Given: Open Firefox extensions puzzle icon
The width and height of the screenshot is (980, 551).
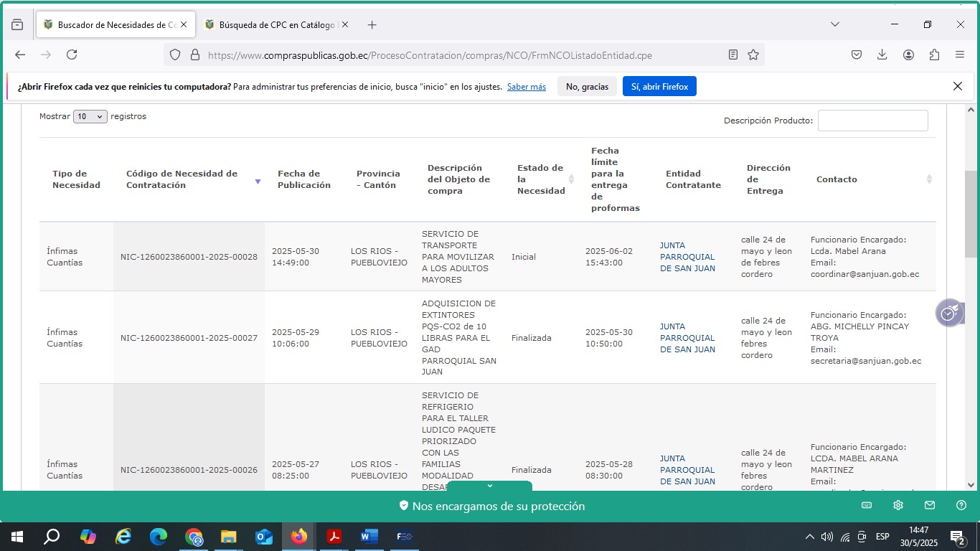Looking at the screenshot, I should (x=934, y=55).
